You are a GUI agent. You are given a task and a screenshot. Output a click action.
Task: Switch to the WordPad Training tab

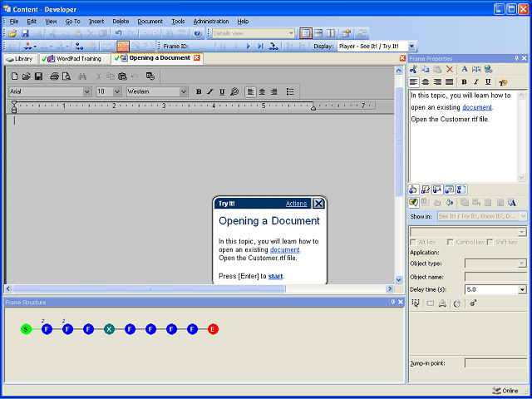tap(75, 59)
